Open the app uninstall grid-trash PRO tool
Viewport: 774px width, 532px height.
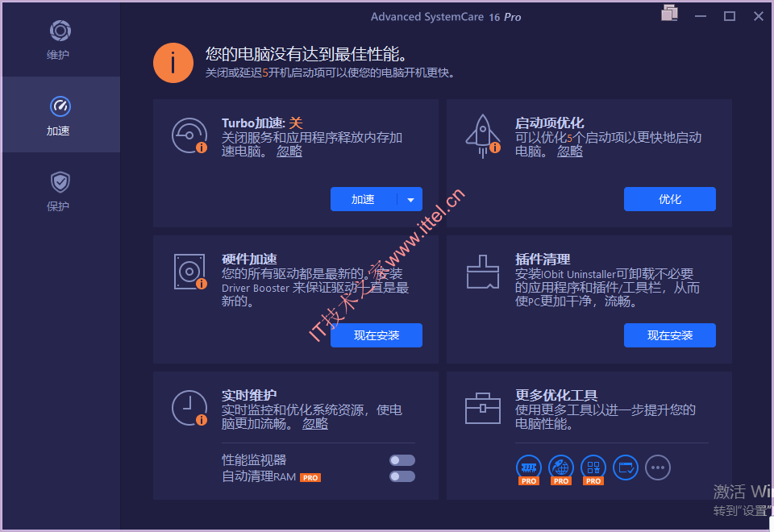click(x=593, y=469)
